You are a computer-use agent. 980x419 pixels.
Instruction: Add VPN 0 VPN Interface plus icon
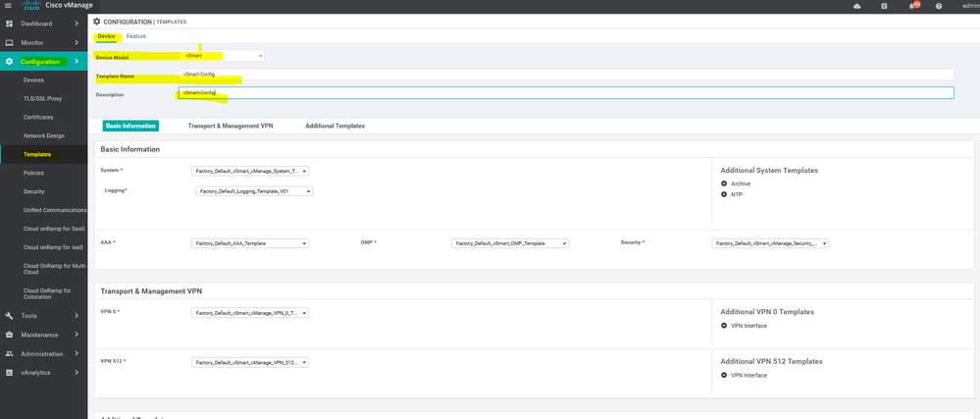pos(724,325)
